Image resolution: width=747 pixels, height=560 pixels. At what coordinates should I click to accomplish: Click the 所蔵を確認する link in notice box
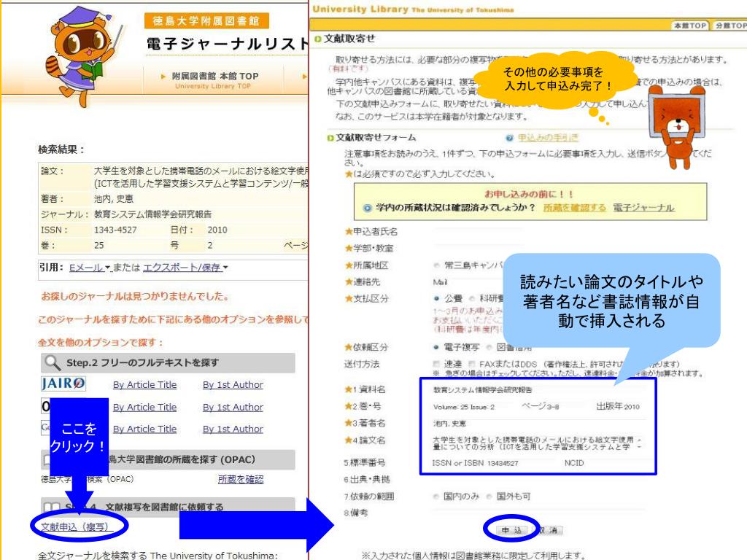click(575, 208)
